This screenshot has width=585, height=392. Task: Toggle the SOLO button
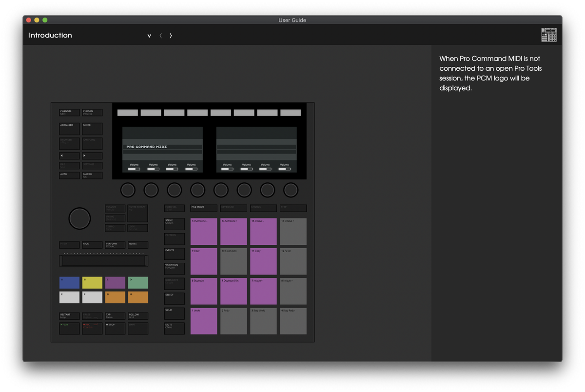pos(175,314)
